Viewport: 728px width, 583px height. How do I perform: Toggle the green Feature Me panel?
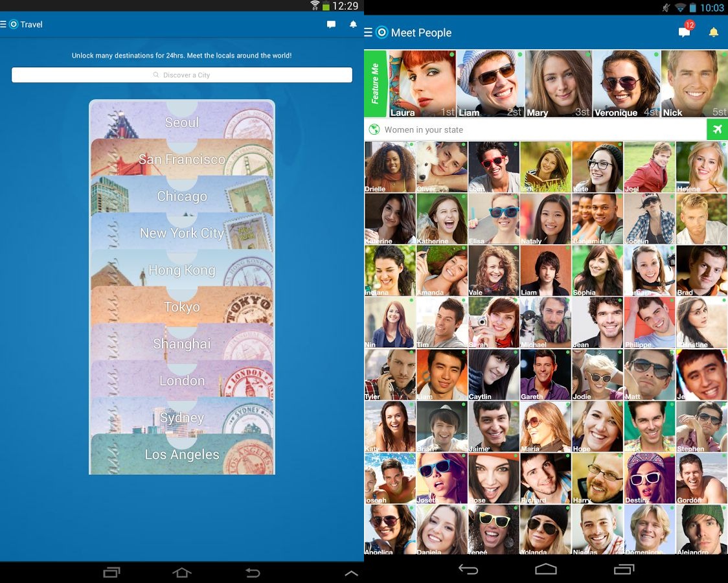(376, 84)
